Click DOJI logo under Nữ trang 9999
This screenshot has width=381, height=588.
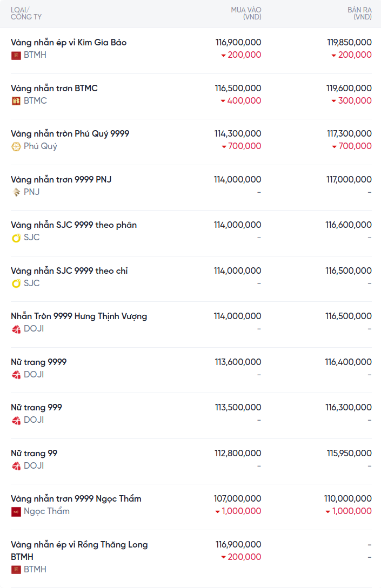16,375
